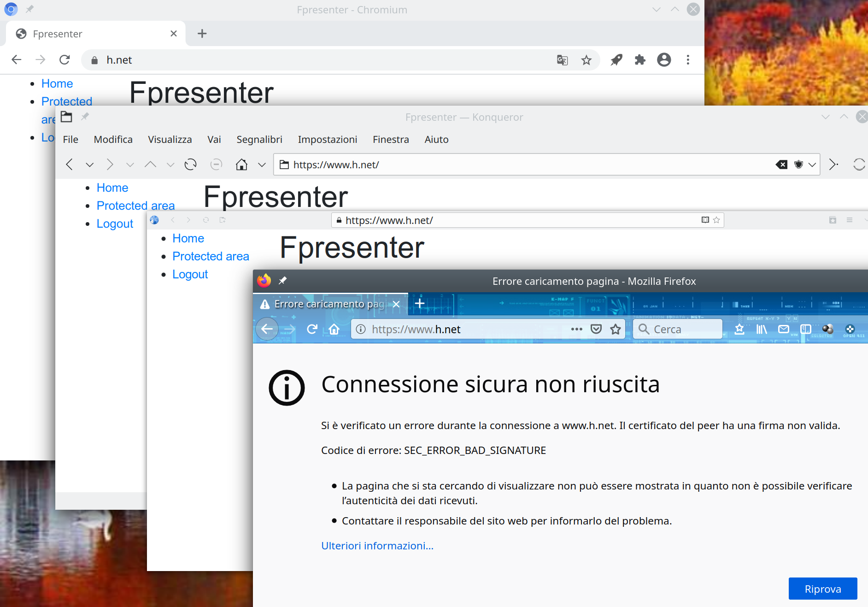Click Konqueror stop loading icon
The width and height of the screenshot is (868, 607).
[x=216, y=165]
